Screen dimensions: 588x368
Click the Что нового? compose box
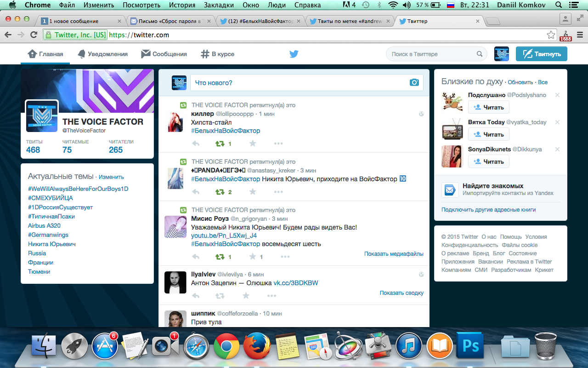(307, 83)
